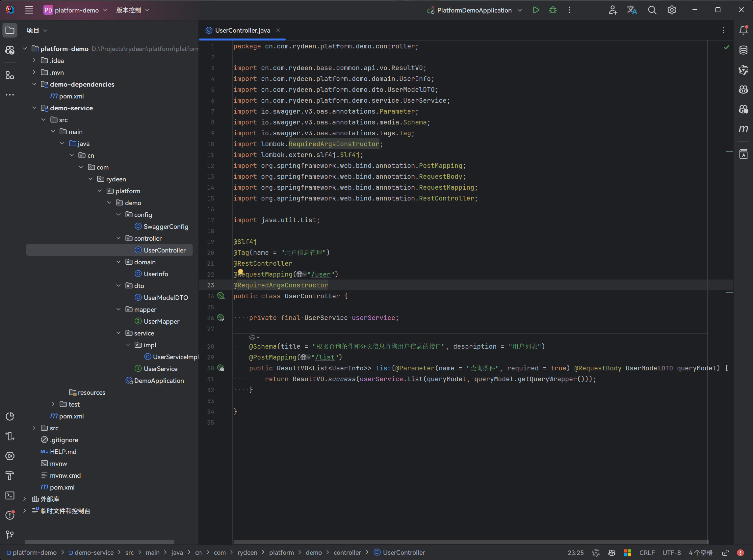Viewport: 753px width, 560px height.
Task: Open the add collaborator user icon
Action: coord(612,10)
